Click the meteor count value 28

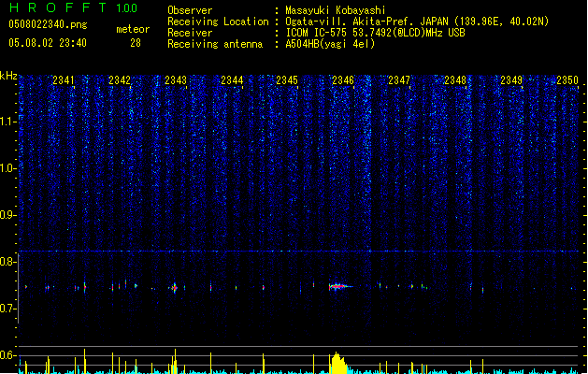pyautogui.click(x=136, y=43)
